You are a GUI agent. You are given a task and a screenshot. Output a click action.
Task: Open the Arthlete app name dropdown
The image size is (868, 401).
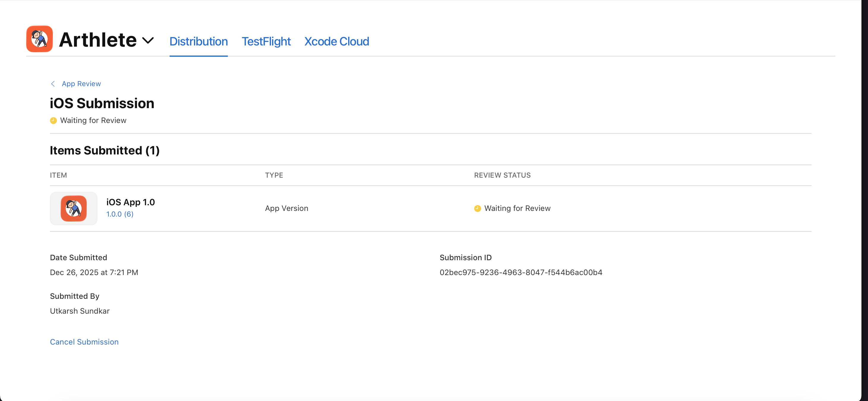98,40
